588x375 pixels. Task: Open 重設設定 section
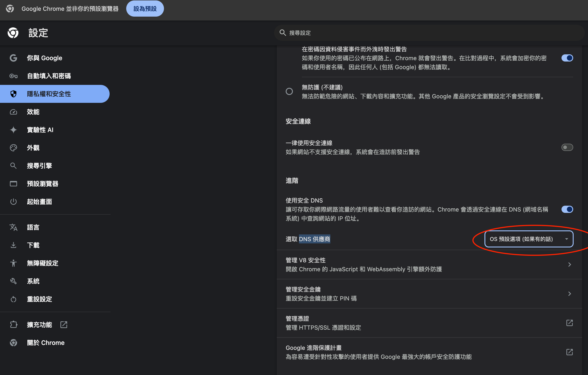(x=55, y=299)
